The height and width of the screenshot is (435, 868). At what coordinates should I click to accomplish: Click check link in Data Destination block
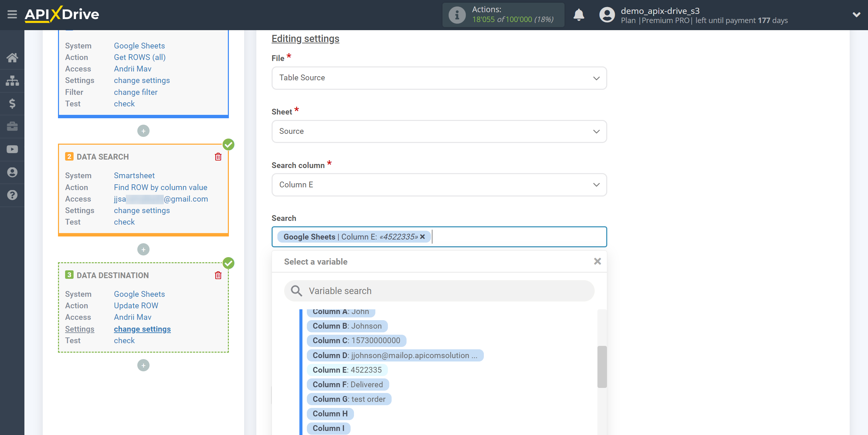tap(124, 340)
